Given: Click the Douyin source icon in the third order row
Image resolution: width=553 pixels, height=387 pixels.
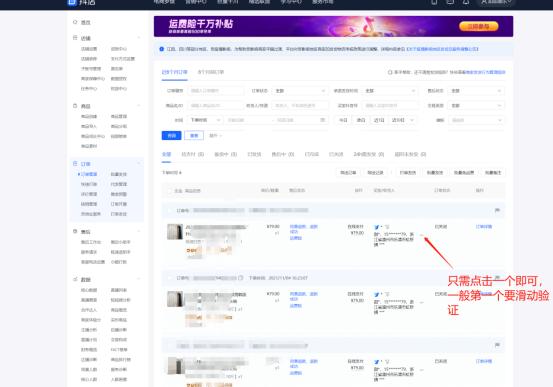Looking at the screenshot, I should point(377,362).
